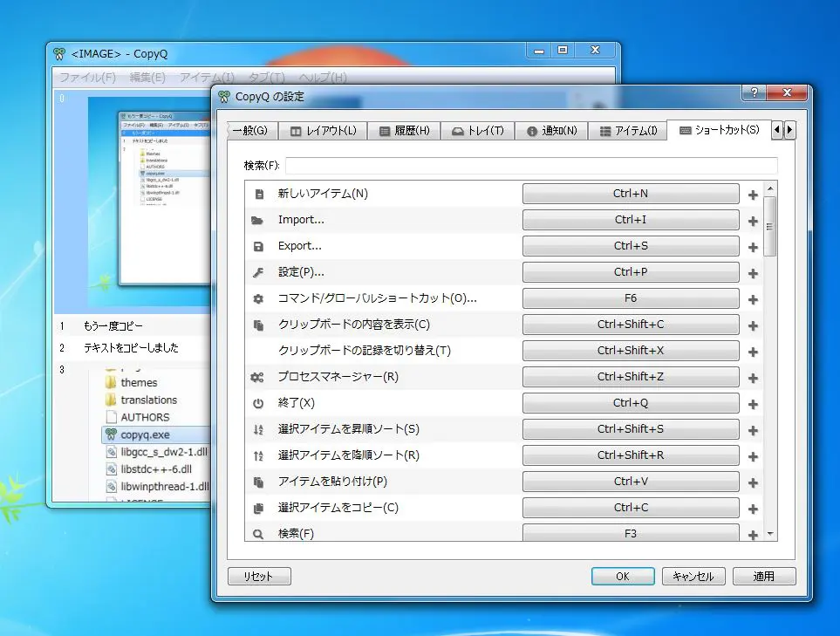This screenshot has width=840, height=636.
Task: Click the Ctrl+V shortcut button
Action: (x=631, y=482)
